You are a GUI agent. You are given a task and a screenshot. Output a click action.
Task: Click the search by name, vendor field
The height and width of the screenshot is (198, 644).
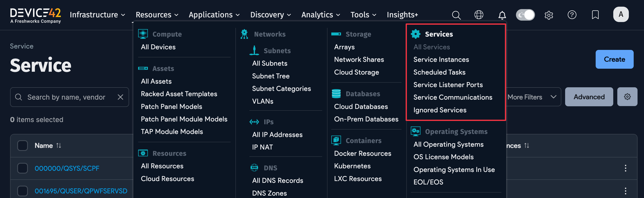point(66,97)
